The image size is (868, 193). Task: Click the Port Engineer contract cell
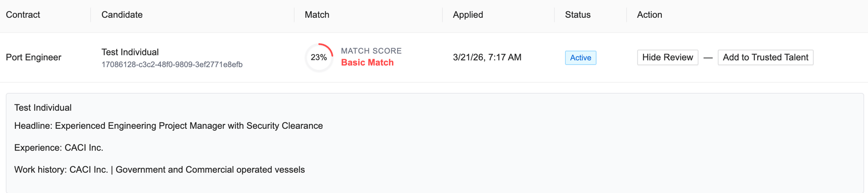(33, 57)
